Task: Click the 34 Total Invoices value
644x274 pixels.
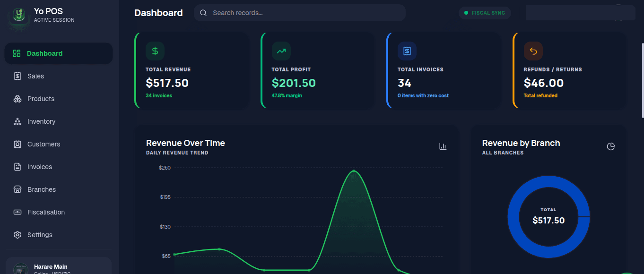Action: [405, 83]
